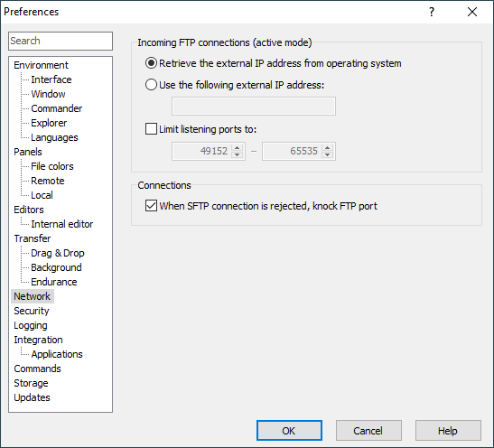Open the Storage preferences section
494x448 pixels.
[x=31, y=383]
